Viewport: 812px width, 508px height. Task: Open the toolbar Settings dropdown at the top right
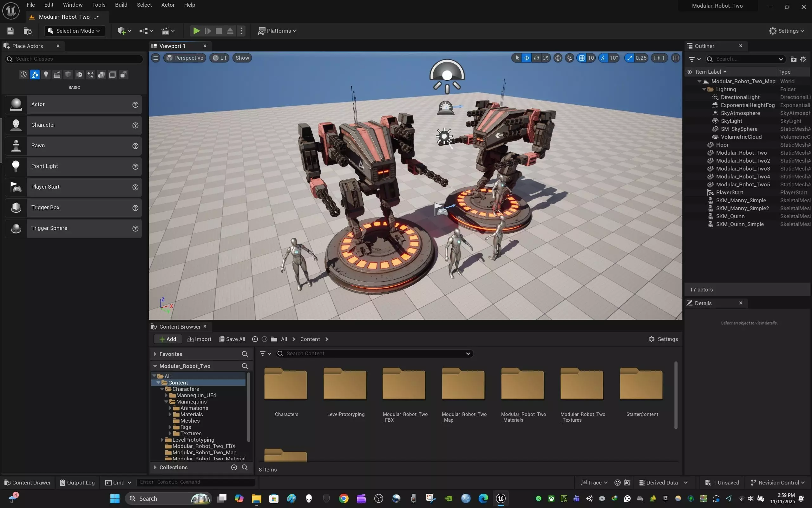coord(787,31)
